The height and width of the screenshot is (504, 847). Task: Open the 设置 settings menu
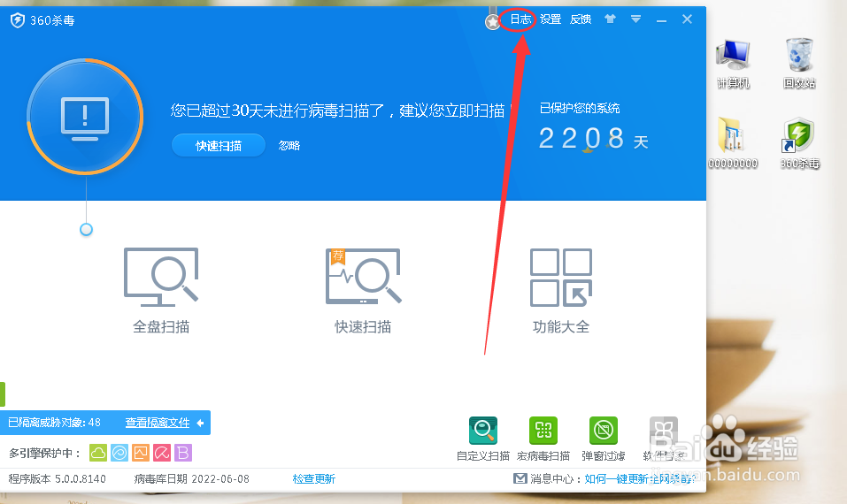[551, 19]
